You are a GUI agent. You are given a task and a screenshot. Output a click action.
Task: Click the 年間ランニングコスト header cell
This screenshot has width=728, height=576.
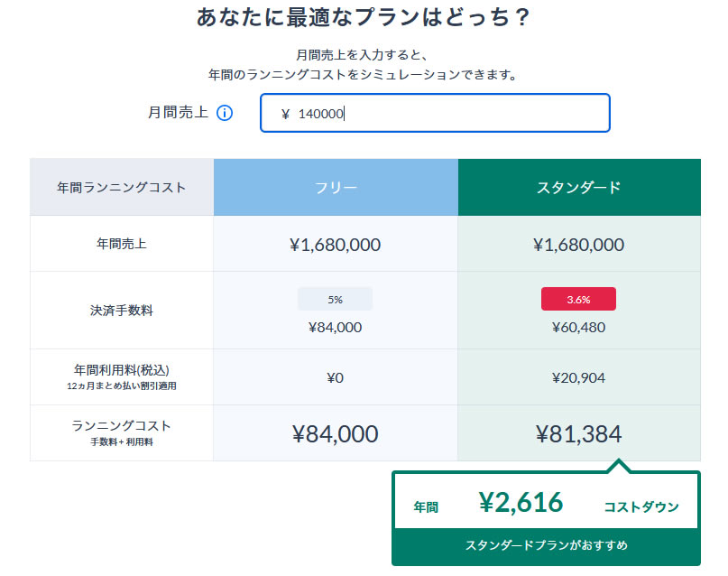pos(122,187)
